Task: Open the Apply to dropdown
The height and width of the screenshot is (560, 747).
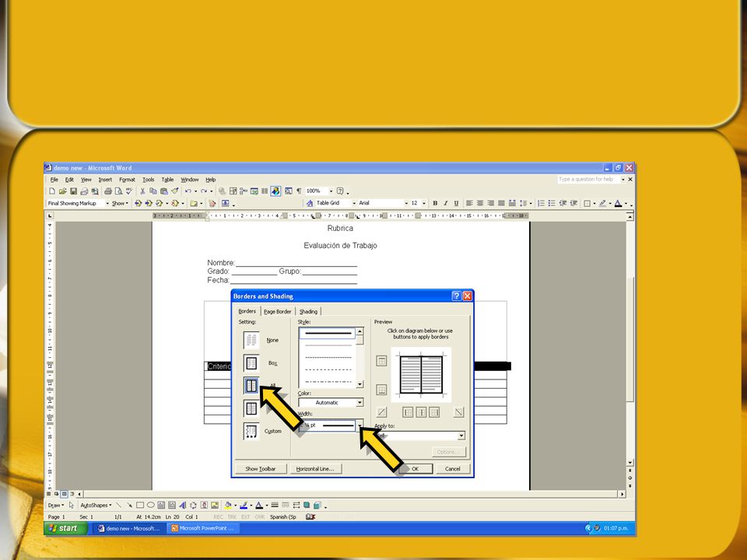Action: click(461, 436)
